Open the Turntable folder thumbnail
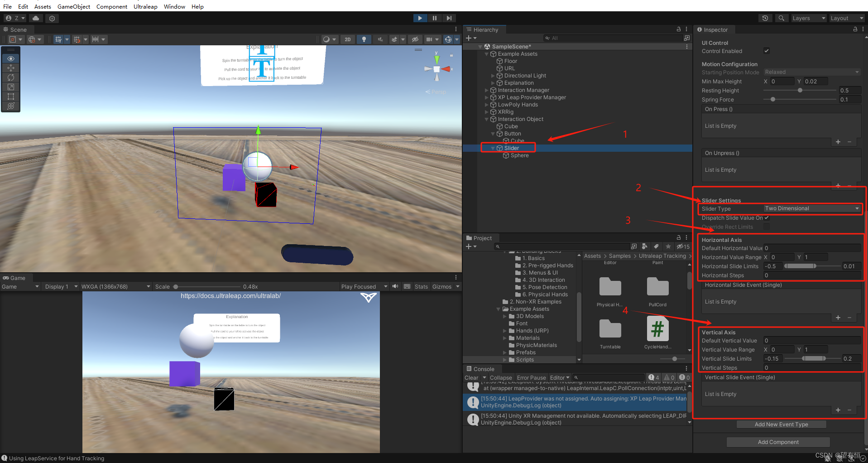Image resolution: width=868 pixels, height=463 pixels. pos(610,333)
